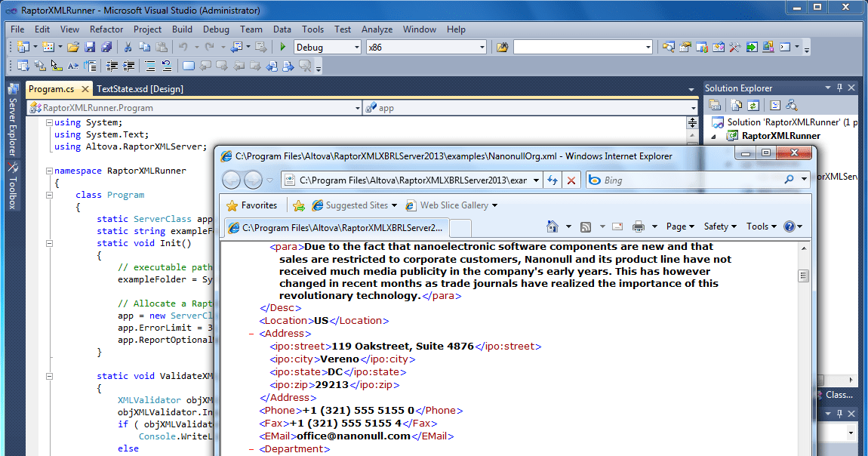Image resolution: width=868 pixels, height=456 pixels.
Task: Refresh the Solution Explorer file list
Action: 755,105
